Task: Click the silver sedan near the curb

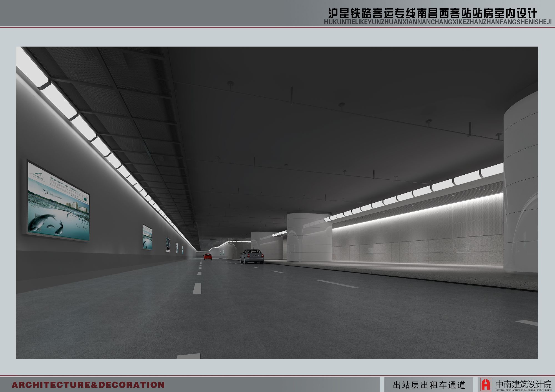Action: [252, 256]
